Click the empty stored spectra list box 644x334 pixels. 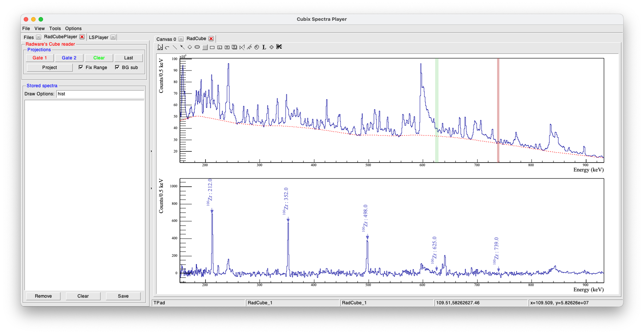(x=85, y=195)
